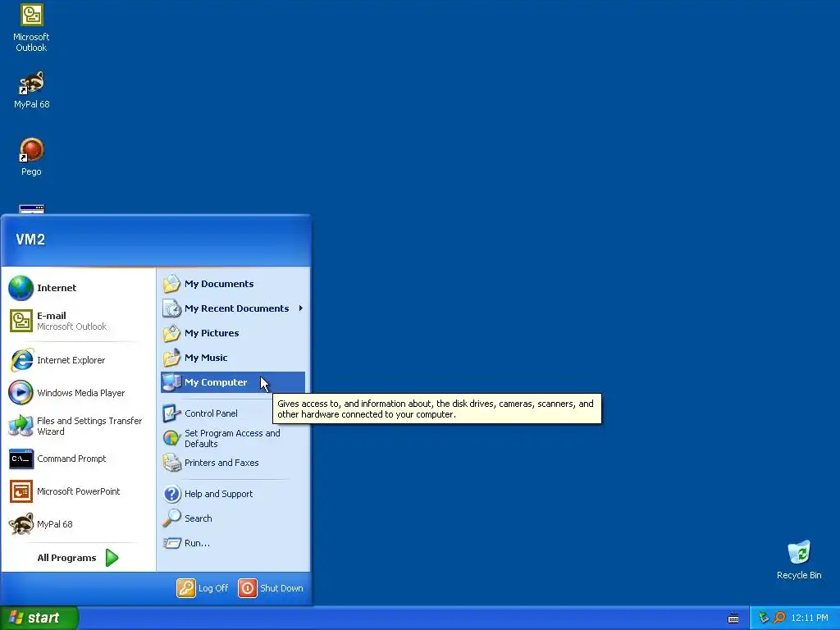
Task: Click the 12:11 PM taskbar clock
Action: (810, 618)
